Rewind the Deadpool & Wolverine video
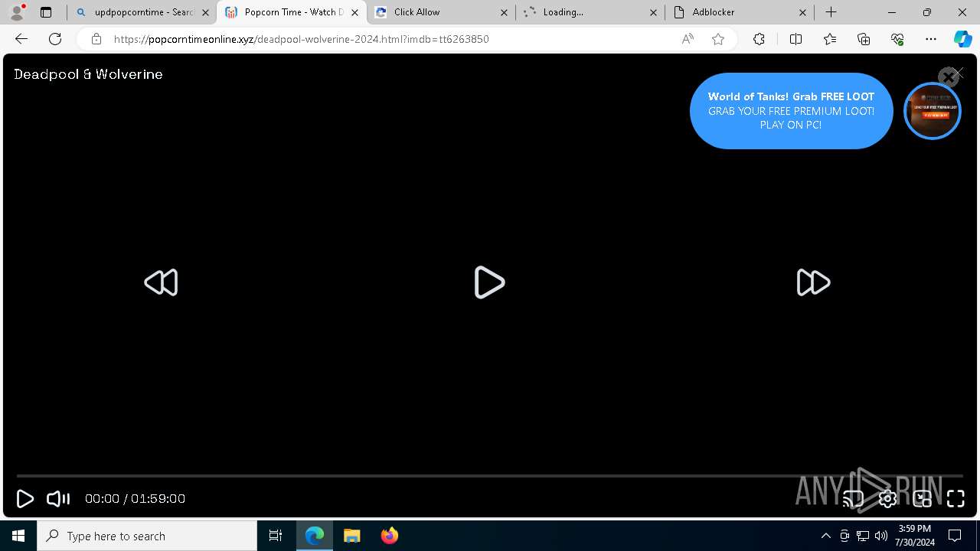This screenshot has height=551, width=980. 161,282
